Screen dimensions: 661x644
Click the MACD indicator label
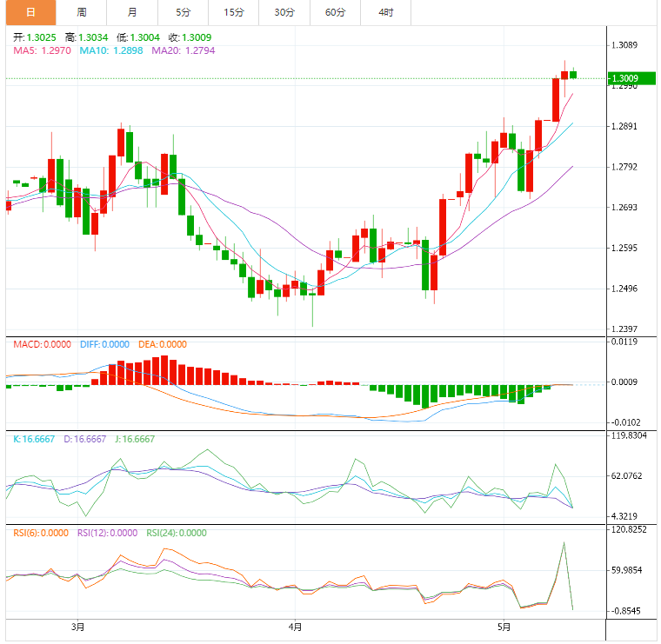point(43,345)
